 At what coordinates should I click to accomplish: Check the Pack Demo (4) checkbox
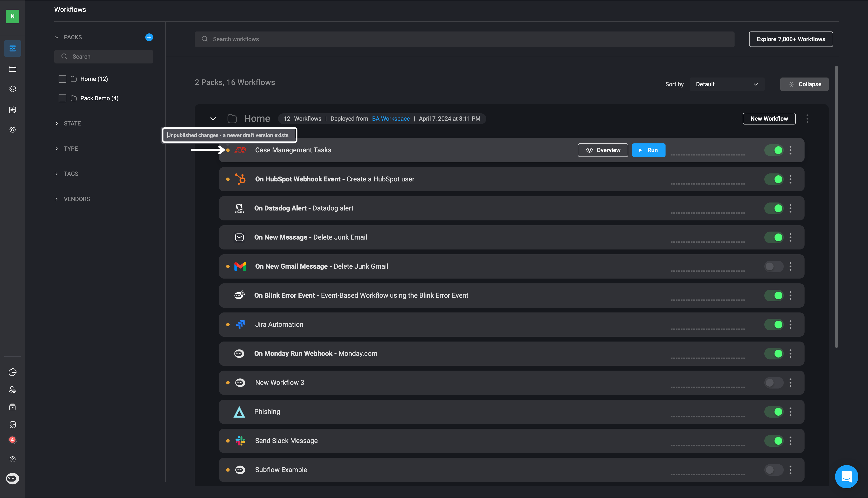coord(62,99)
